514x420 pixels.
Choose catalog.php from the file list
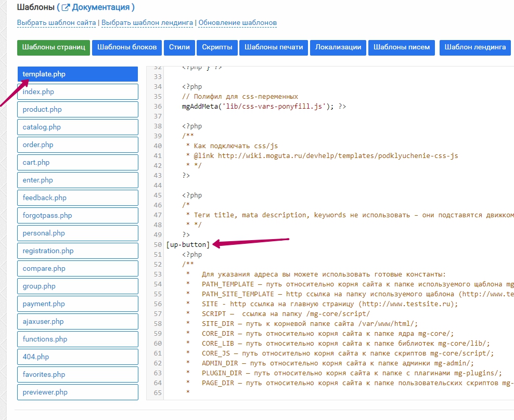(78, 127)
